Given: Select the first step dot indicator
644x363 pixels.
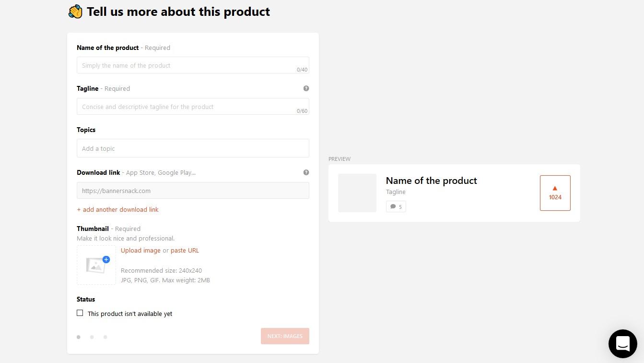Looking at the screenshot, I should (x=79, y=337).
